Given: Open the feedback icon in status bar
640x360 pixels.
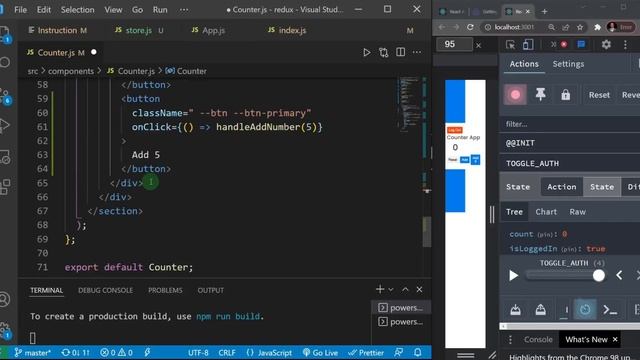Looking at the screenshot, I should [399, 353].
